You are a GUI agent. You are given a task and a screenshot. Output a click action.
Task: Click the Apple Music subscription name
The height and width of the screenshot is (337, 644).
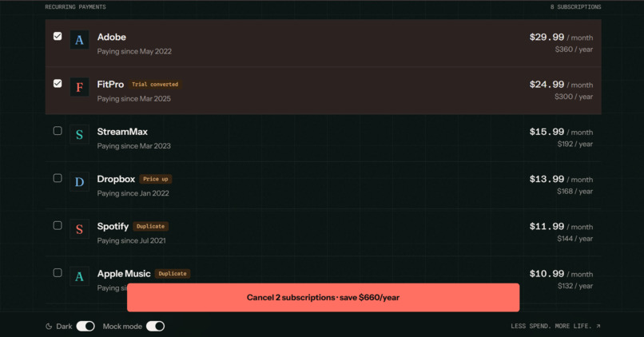[x=124, y=273]
